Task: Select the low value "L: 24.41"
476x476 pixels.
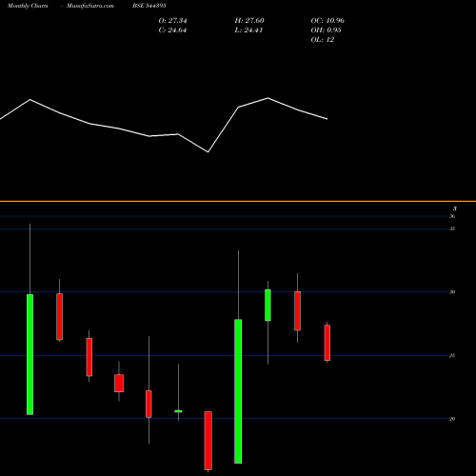Action: click(248, 30)
